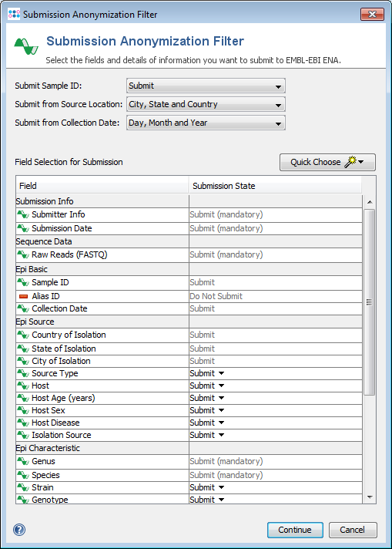Screen dimensions: 392x549
Task: Open the Submit Sample ID dropdown
Action: coord(206,86)
